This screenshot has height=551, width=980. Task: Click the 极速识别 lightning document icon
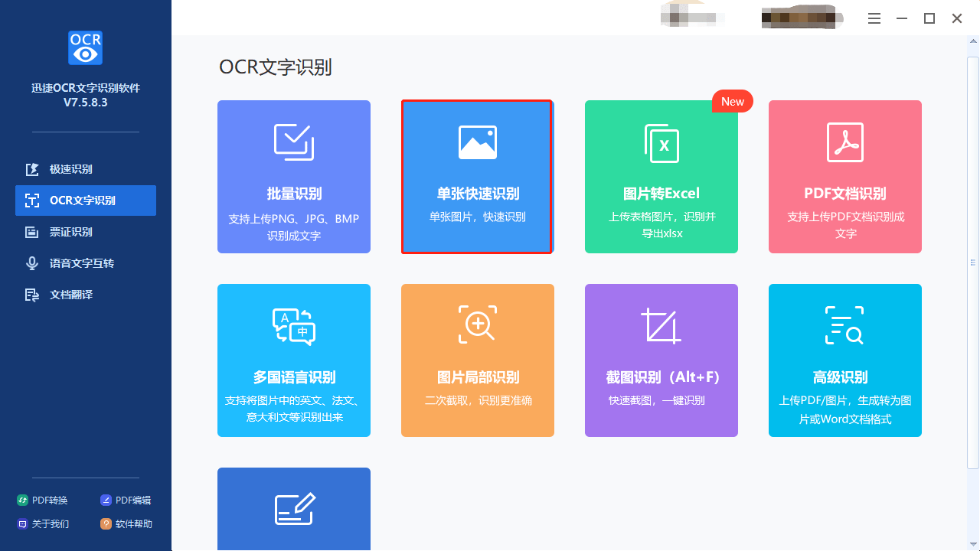coord(32,169)
